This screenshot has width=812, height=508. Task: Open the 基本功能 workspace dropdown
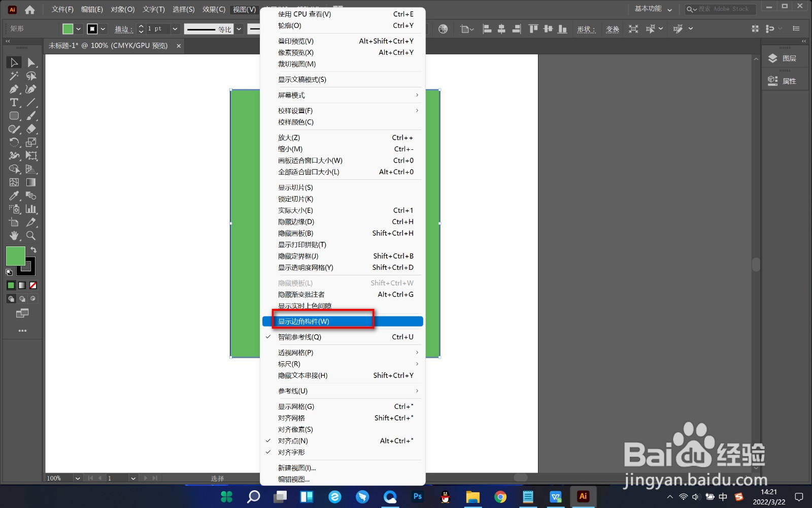653,9
